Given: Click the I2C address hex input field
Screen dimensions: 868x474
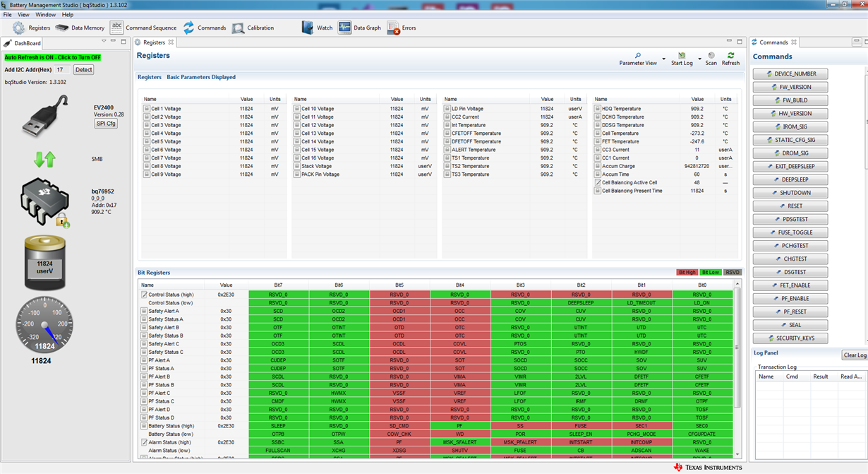Looking at the screenshot, I should [x=62, y=70].
